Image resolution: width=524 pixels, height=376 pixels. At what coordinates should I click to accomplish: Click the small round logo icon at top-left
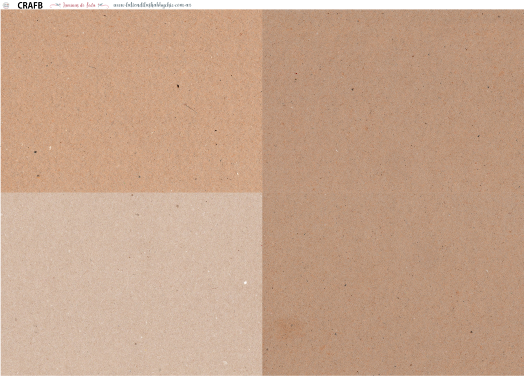[x=6, y=5]
